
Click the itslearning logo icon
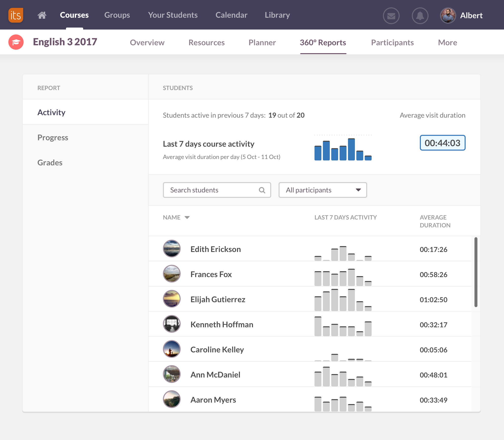[16, 15]
